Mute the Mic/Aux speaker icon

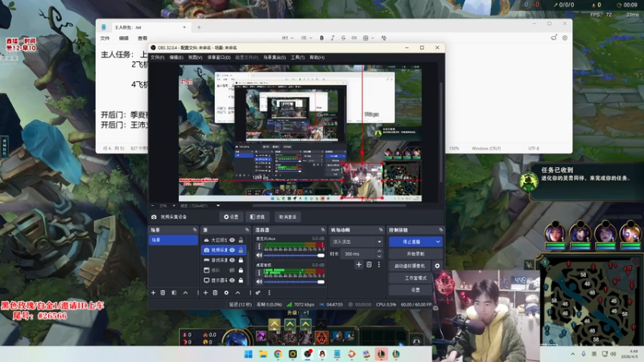pos(259,255)
